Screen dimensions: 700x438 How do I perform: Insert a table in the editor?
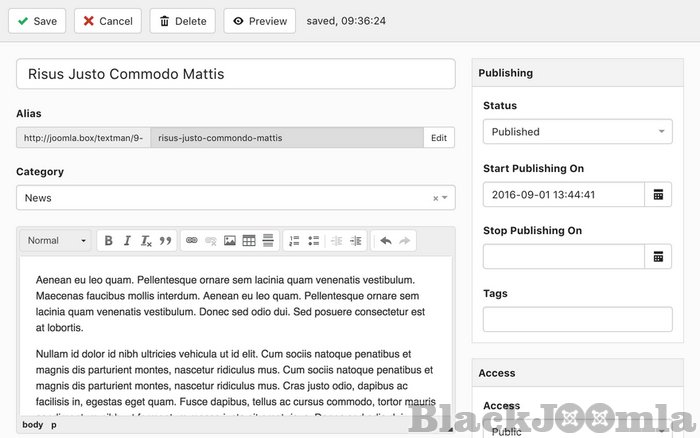point(249,241)
